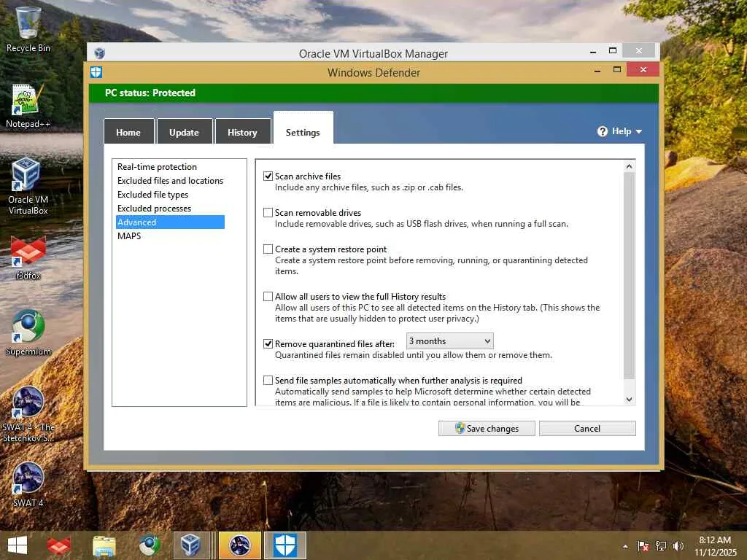Open Supermium from the taskbar
The image size is (747, 560).
pyautogui.click(x=149, y=545)
